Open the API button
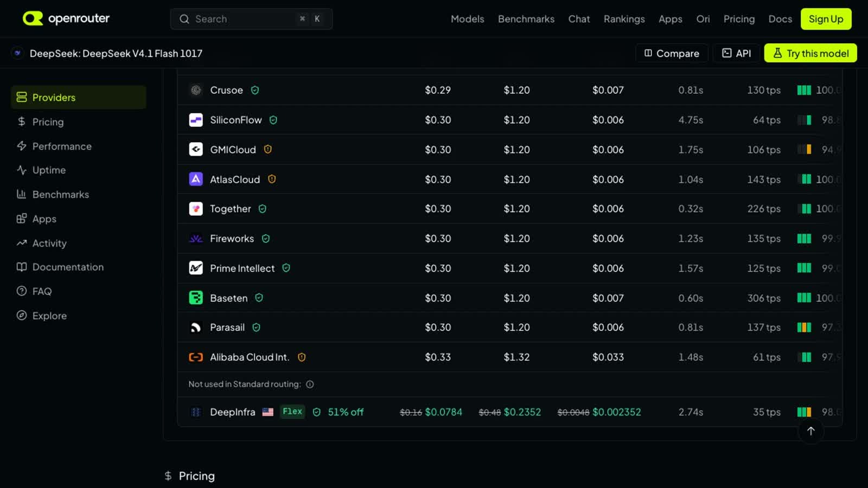This screenshot has height=488, width=868. [736, 53]
